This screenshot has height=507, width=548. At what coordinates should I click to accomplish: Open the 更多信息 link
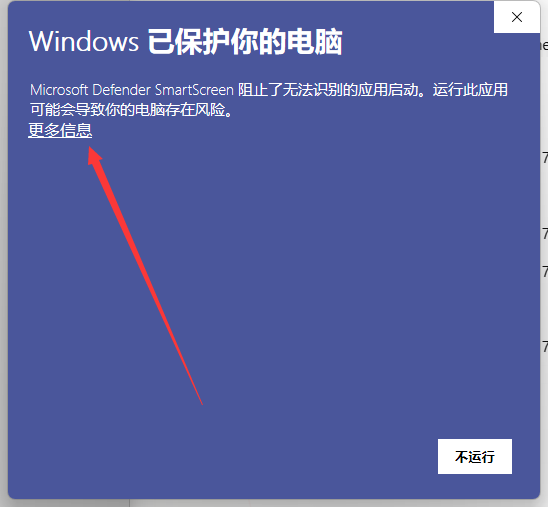(60, 130)
